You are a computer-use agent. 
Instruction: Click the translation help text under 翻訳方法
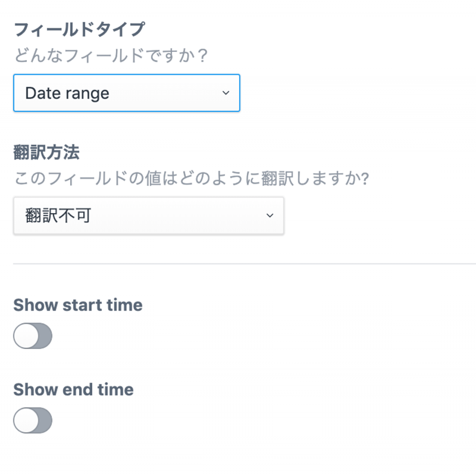click(x=191, y=179)
